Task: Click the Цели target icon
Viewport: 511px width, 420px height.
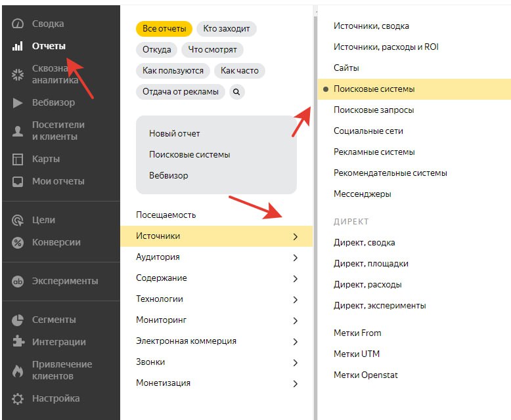Action: click(x=18, y=220)
